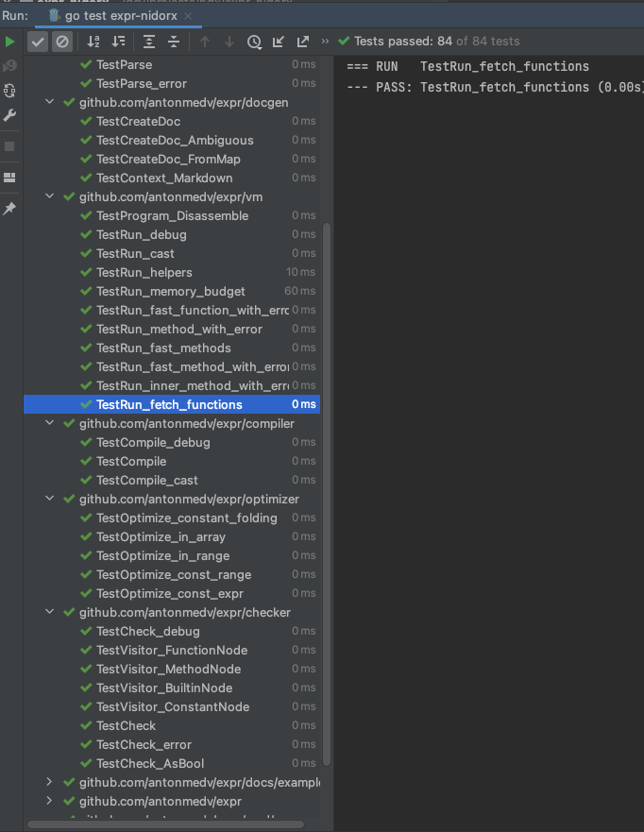
Task: Select TestRun_cast test row
Action: tap(172, 254)
